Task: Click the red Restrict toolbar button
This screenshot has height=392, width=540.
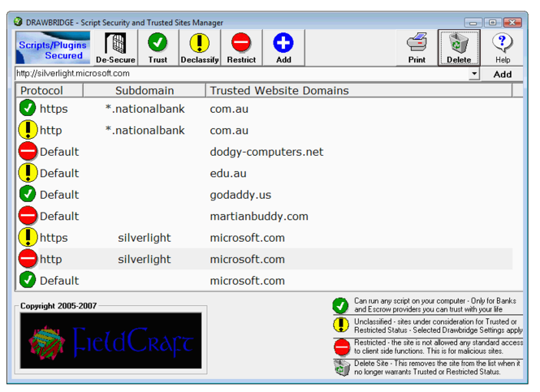Action: coord(241,48)
